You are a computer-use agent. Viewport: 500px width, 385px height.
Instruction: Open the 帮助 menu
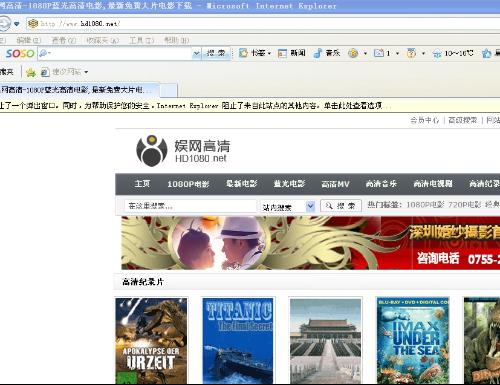tap(177, 41)
